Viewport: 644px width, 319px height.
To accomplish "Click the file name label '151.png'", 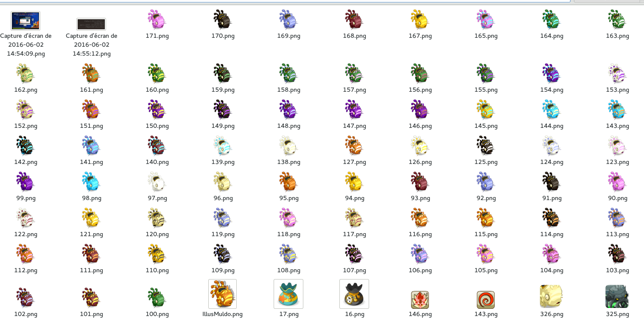I will 91,126.
